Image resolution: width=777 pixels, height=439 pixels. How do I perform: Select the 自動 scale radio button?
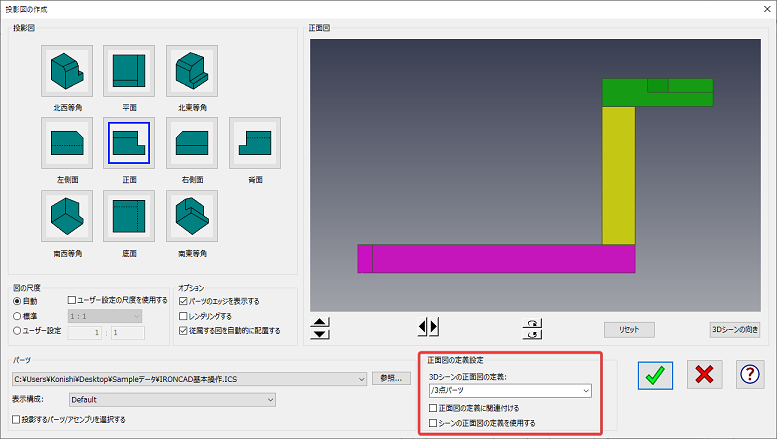(x=17, y=301)
